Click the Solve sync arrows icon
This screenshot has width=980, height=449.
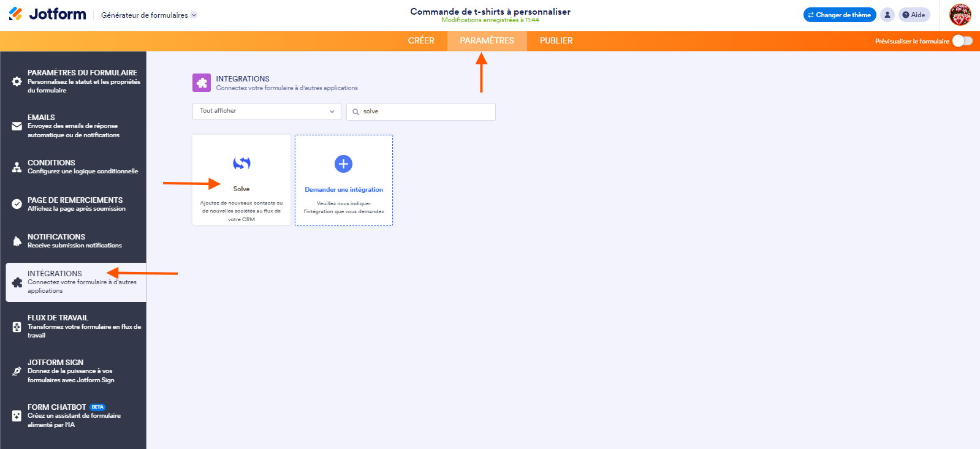pyautogui.click(x=241, y=163)
